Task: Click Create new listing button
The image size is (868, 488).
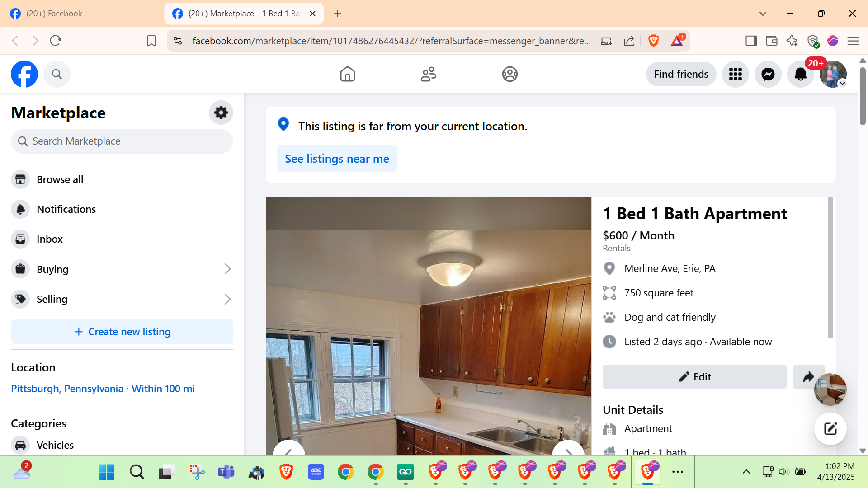Action: coord(122,332)
